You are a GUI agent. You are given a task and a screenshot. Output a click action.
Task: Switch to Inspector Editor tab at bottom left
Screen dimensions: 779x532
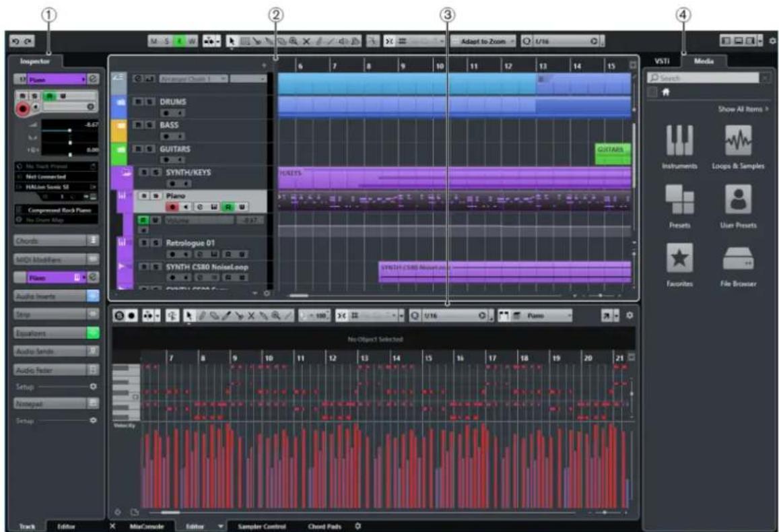[x=66, y=526]
